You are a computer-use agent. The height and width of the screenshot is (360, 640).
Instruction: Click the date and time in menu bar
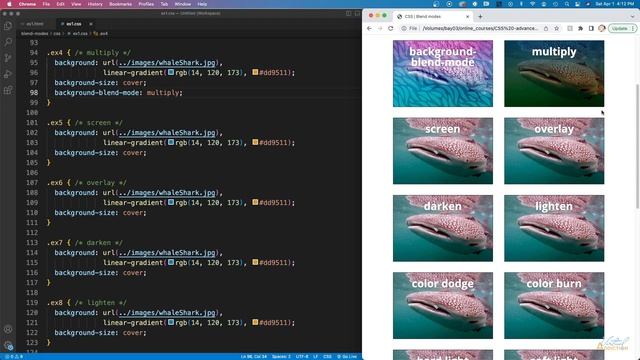pyautogui.click(x=615, y=4)
